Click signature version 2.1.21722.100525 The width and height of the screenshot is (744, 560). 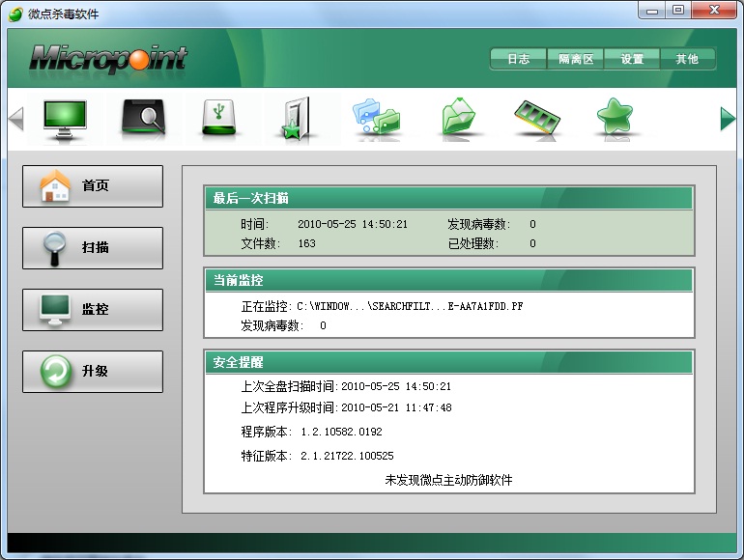tap(347, 456)
